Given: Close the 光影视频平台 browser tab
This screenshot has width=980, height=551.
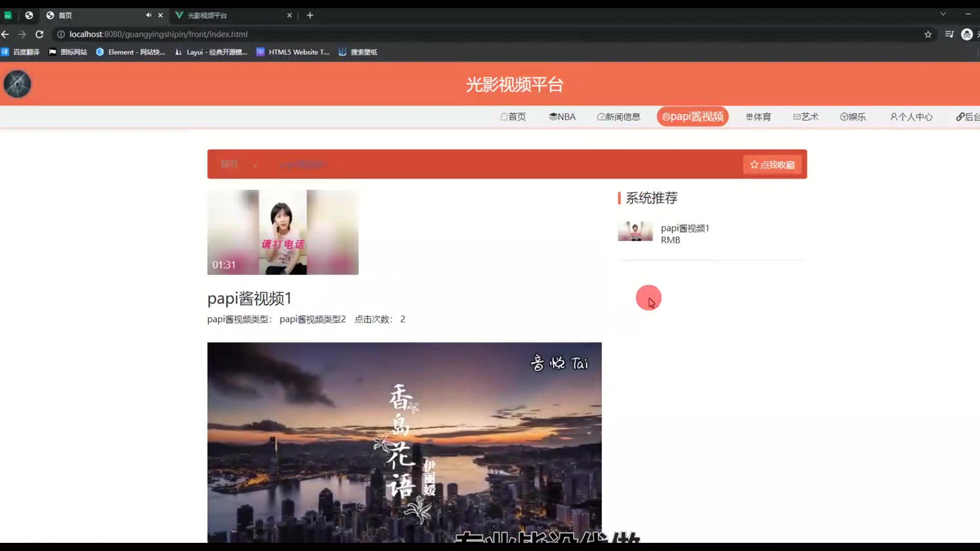Looking at the screenshot, I should pyautogui.click(x=289, y=15).
